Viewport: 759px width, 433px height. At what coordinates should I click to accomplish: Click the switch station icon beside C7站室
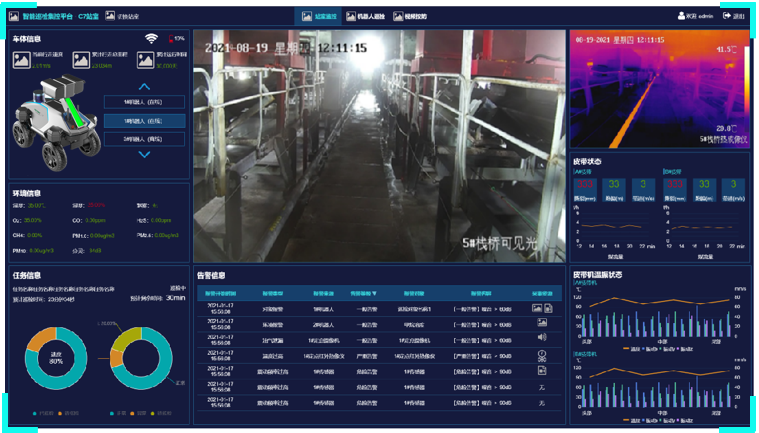[x=110, y=16]
